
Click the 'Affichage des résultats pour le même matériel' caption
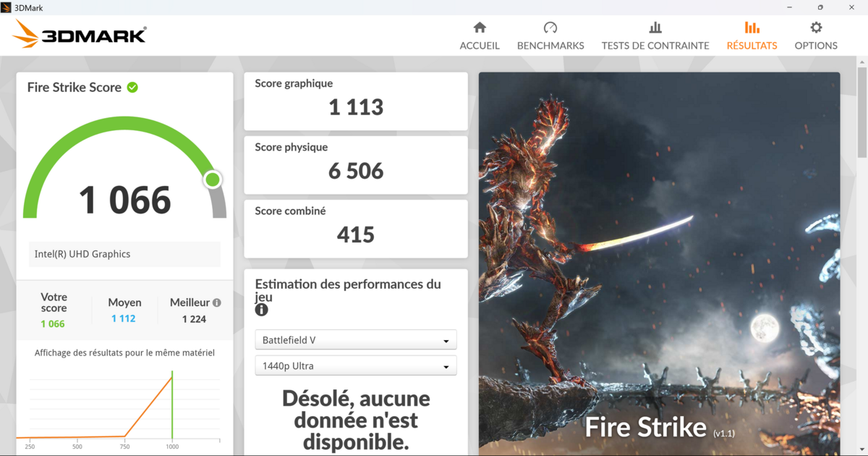(124, 353)
